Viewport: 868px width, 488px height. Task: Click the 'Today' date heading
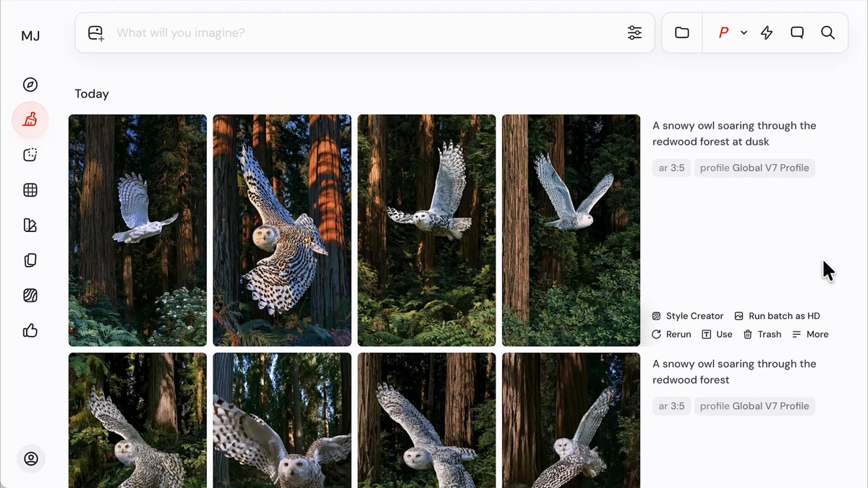[92, 94]
